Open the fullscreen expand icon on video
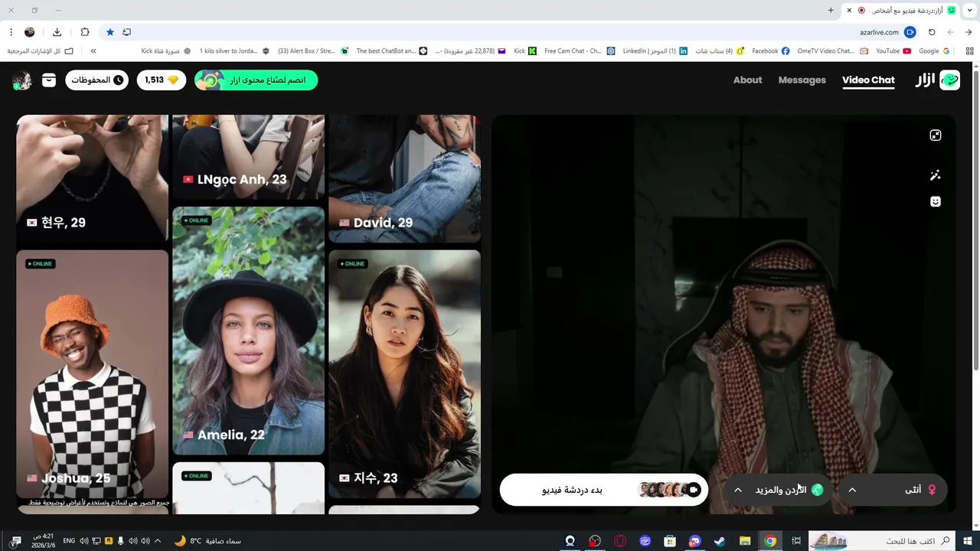The image size is (980, 551). point(935,135)
